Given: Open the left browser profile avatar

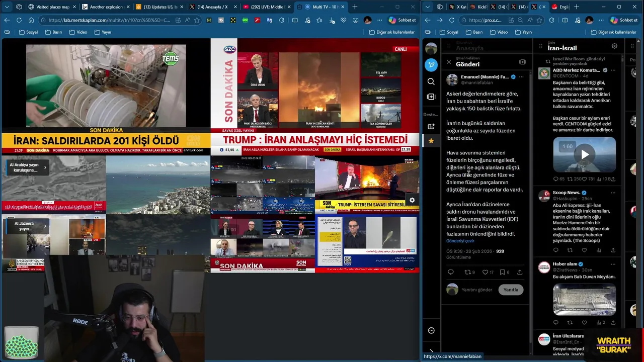Looking at the screenshot, I should point(368,20).
